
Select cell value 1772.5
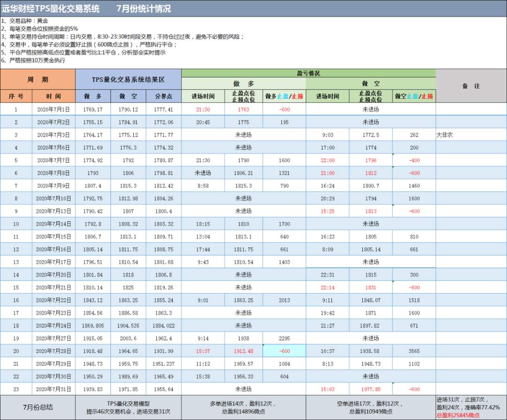371,135
